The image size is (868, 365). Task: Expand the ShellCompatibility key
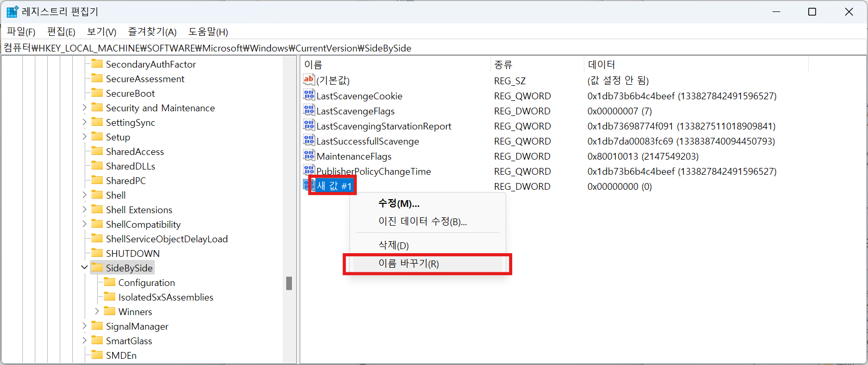coord(85,224)
